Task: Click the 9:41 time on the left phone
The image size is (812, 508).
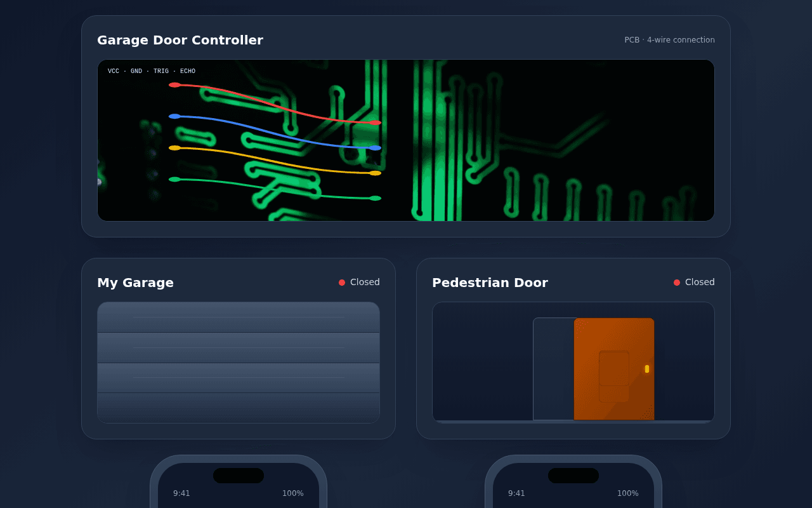Action: 181,493
